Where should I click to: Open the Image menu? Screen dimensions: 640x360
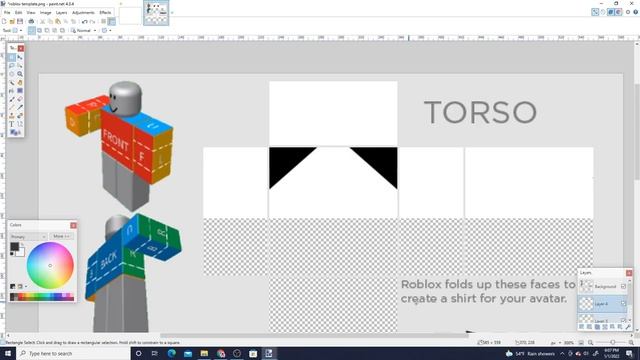45,13
